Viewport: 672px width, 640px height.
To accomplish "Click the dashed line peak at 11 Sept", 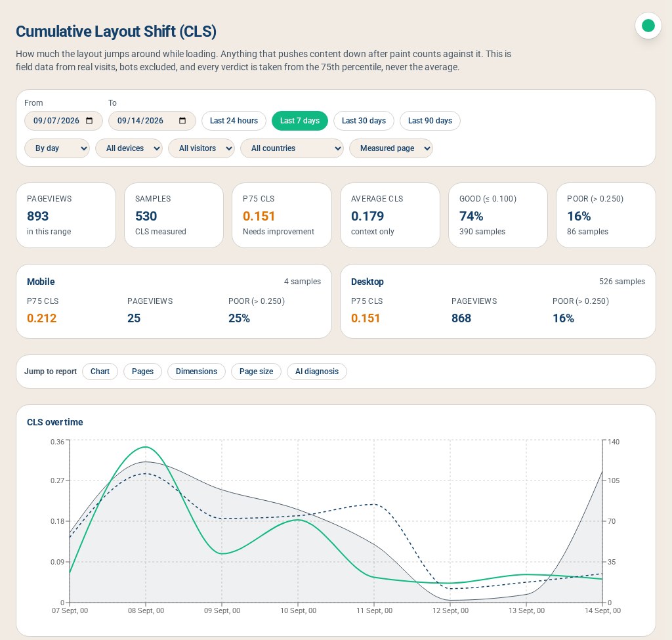I will pos(374,504).
